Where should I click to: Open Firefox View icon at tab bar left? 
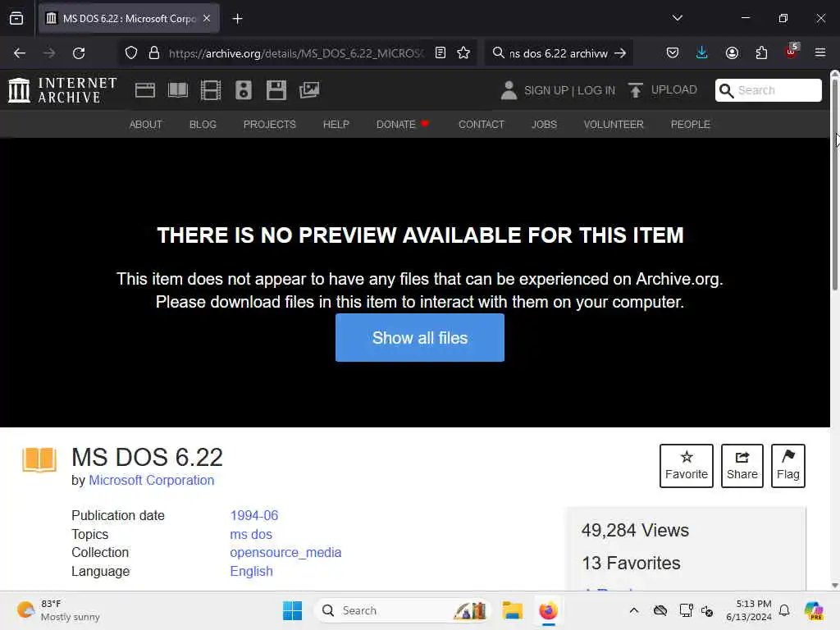tap(16, 18)
